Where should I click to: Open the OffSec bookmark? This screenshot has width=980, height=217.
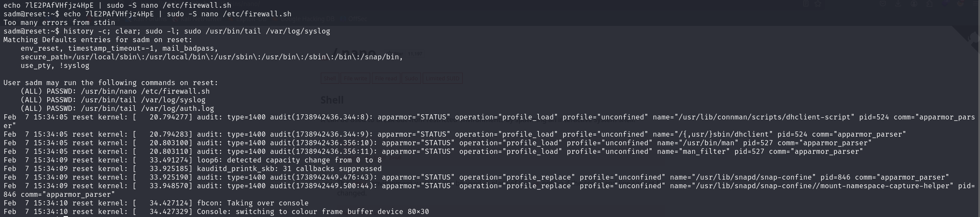[357, 19]
